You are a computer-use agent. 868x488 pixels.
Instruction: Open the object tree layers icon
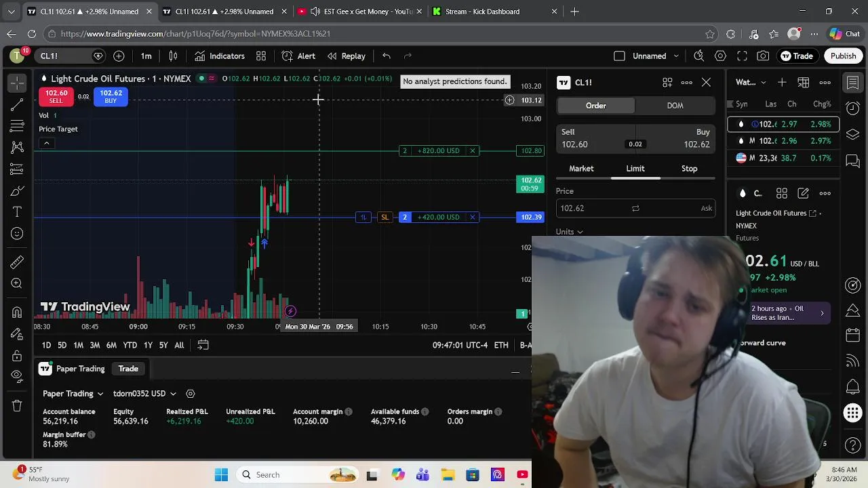point(853,134)
